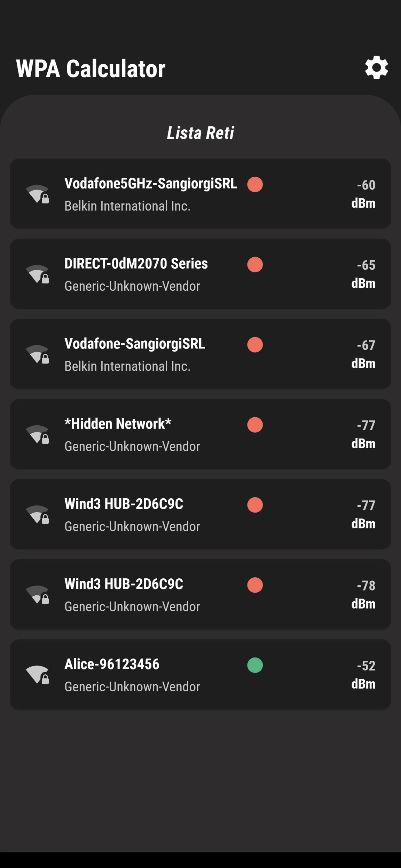Click the Lista Reti heading

coord(200,133)
